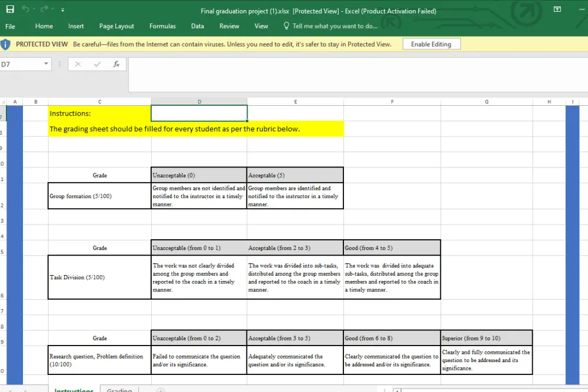Screen dimensions: 588x392
Task: Click the Cancel X formula bar icon
Action: (78, 64)
